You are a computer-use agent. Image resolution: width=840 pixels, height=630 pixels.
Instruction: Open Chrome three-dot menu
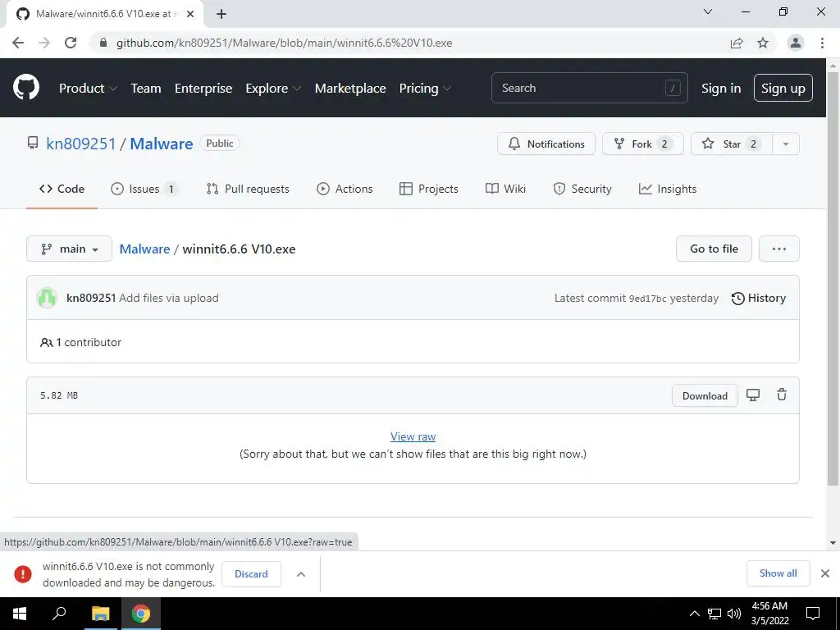coord(822,43)
